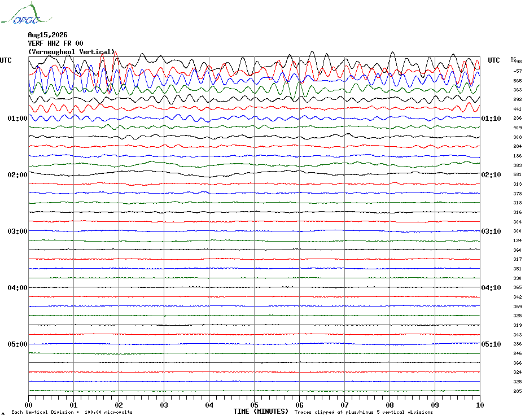The image size is (525, 420).
Task: Click the 05:10 time label
Action: (x=491, y=344)
